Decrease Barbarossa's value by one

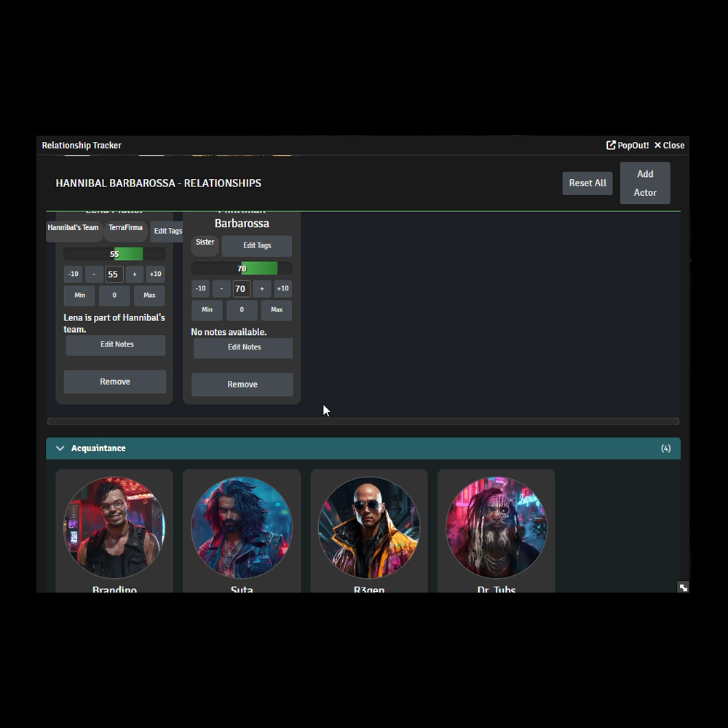coord(221,288)
